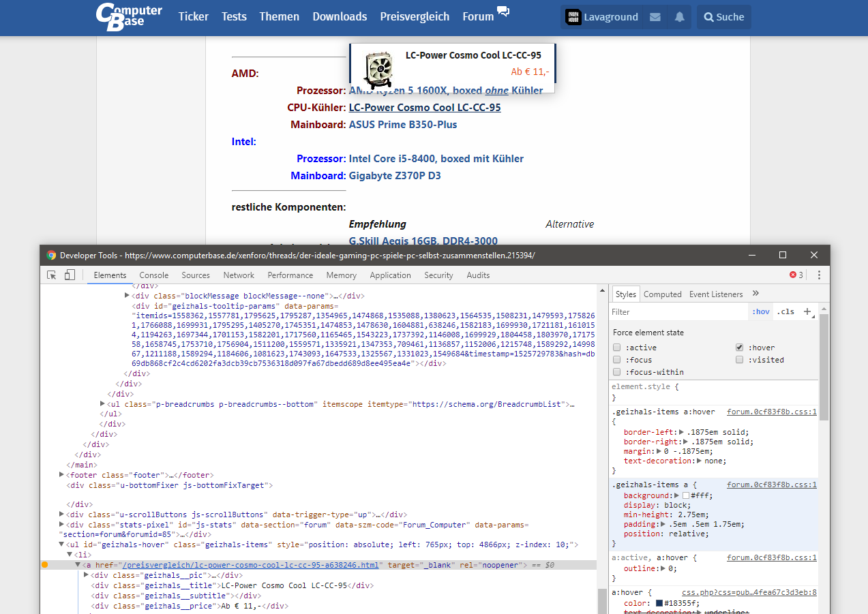Screen dimensions: 868x614
Task: Click the ComputerBase logo
Action: (x=130, y=16)
